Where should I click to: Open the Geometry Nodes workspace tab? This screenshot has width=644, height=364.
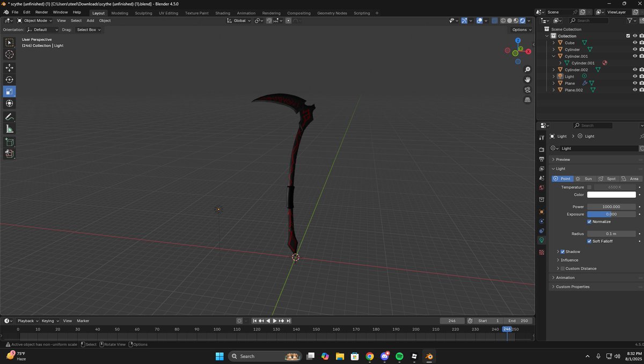tap(332, 13)
